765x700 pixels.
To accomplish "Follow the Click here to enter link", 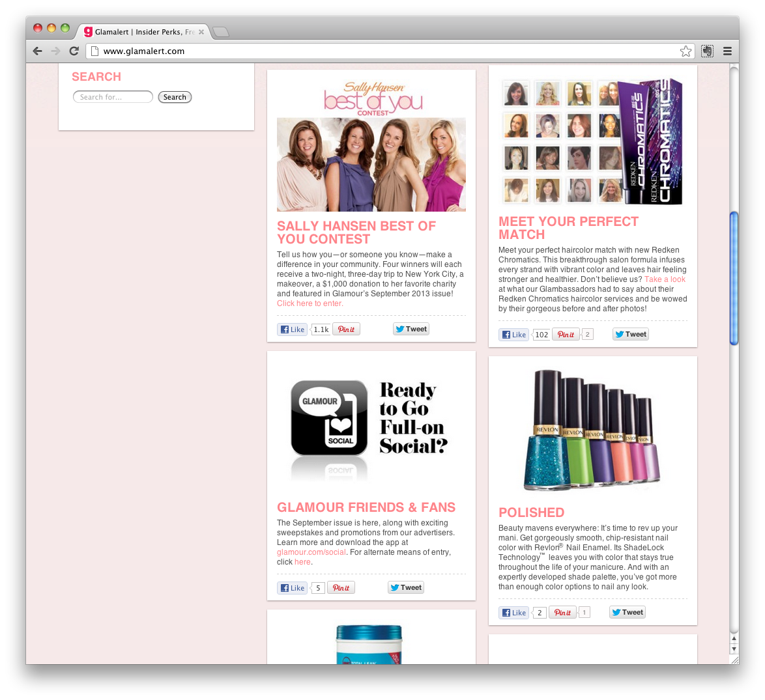I will tap(310, 303).
